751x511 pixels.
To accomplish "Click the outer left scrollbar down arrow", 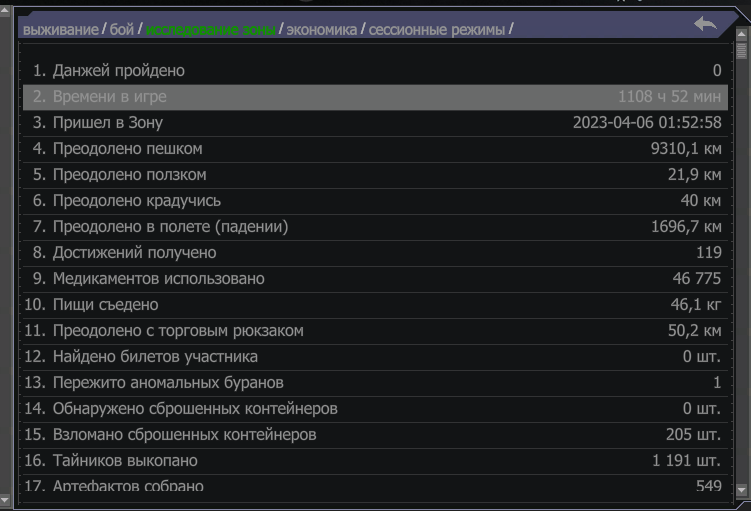I will [x=4, y=500].
